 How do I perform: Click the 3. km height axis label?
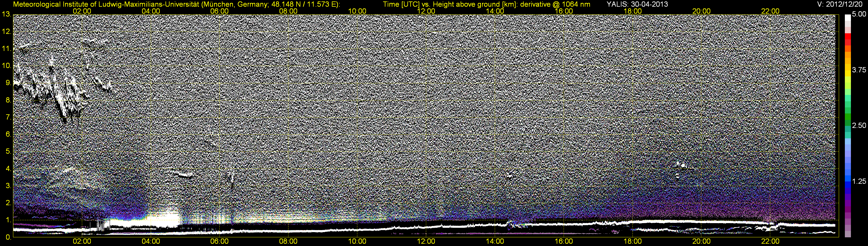[8, 185]
